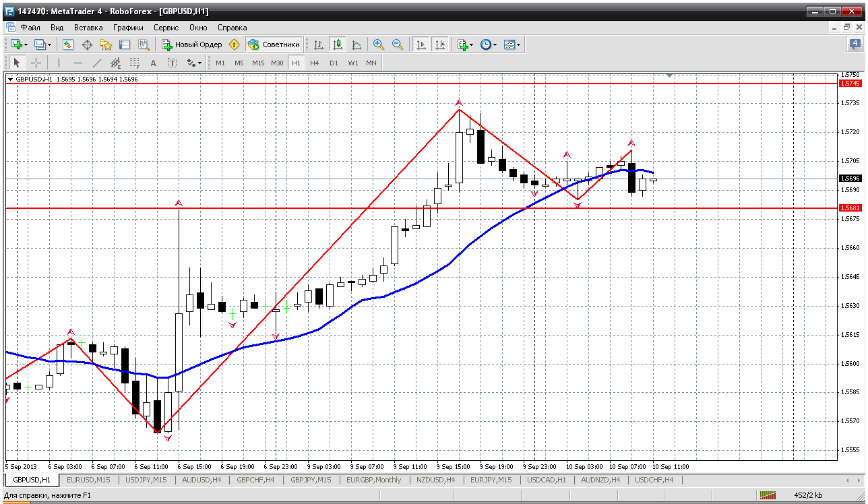This screenshot has height=504, width=868.
Task: Zoom out on the chart
Action: pos(398,44)
